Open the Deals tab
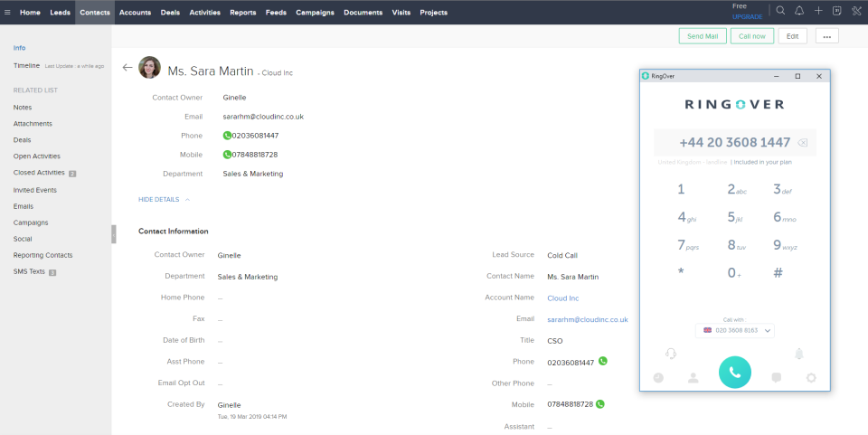Screen dimensions: 868x435 [x=170, y=12]
